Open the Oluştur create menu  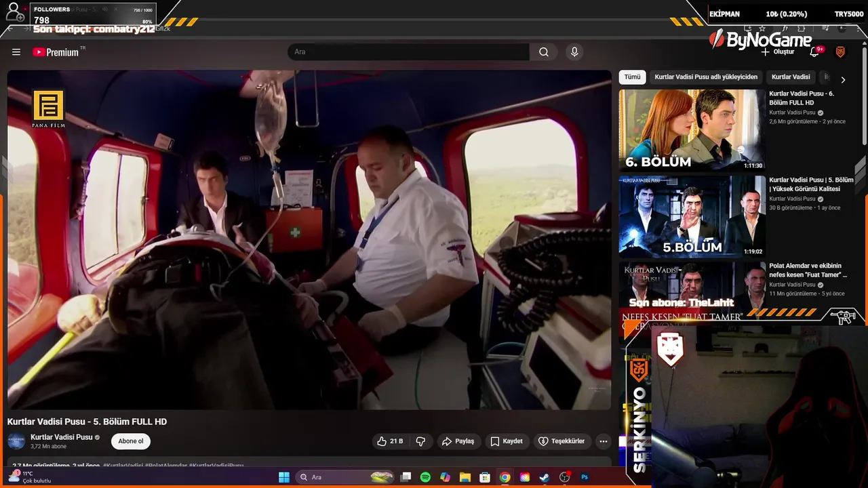pos(777,52)
